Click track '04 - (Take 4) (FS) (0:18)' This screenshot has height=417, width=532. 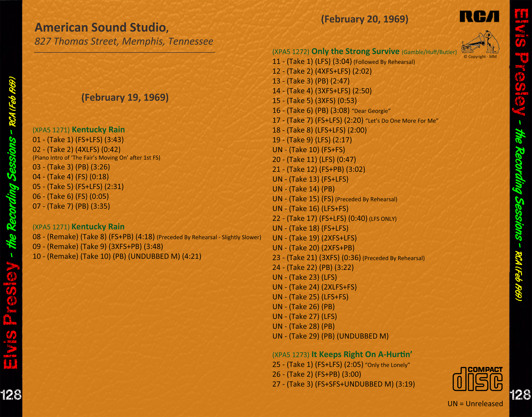(71, 177)
